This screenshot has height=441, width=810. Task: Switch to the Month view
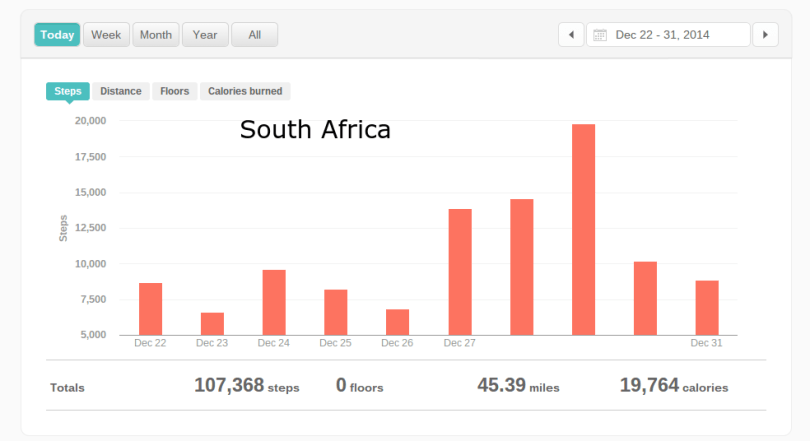(155, 35)
